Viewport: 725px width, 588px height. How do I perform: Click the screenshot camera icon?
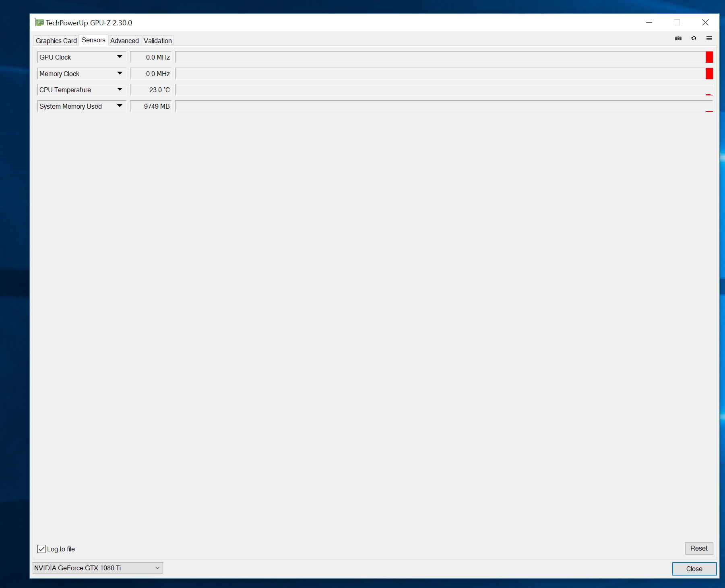pos(678,39)
